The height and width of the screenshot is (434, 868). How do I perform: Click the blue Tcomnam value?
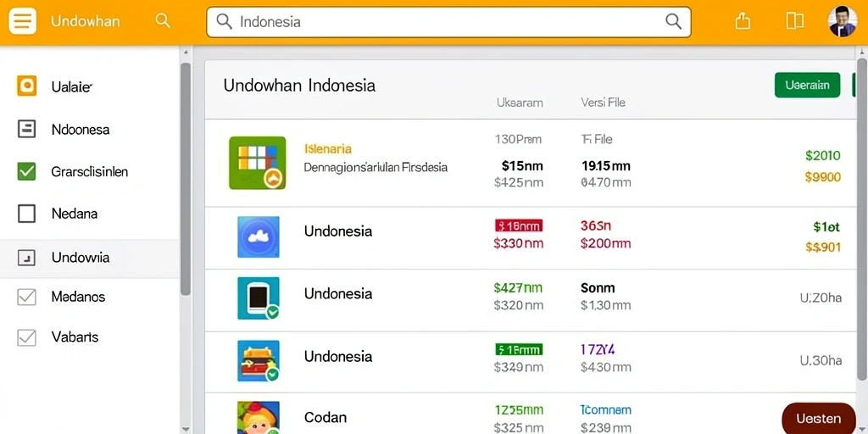[605, 410]
